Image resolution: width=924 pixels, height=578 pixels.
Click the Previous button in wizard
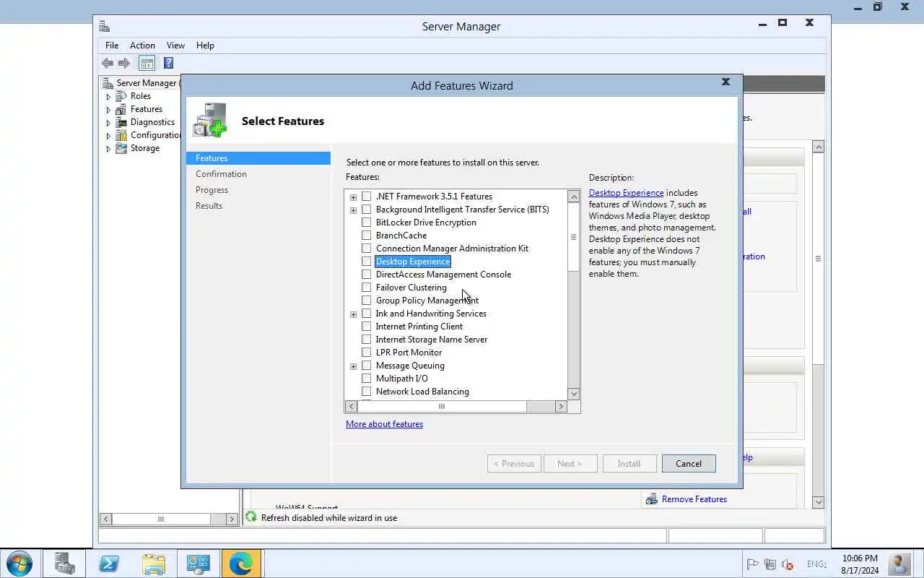coord(514,464)
